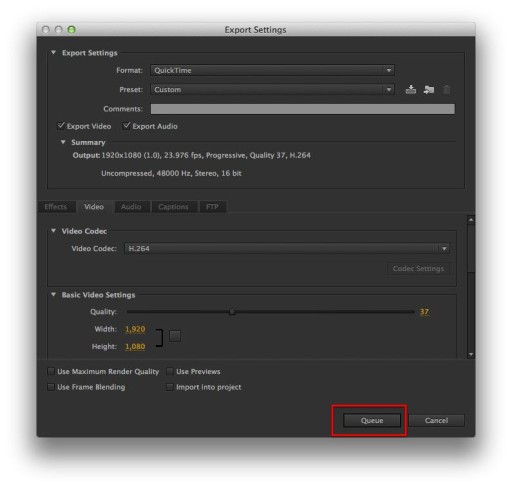Image resolution: width=512 pixels, height=488 pixels.
Task: Click the Quality slider handle
Action: (232, 312)
